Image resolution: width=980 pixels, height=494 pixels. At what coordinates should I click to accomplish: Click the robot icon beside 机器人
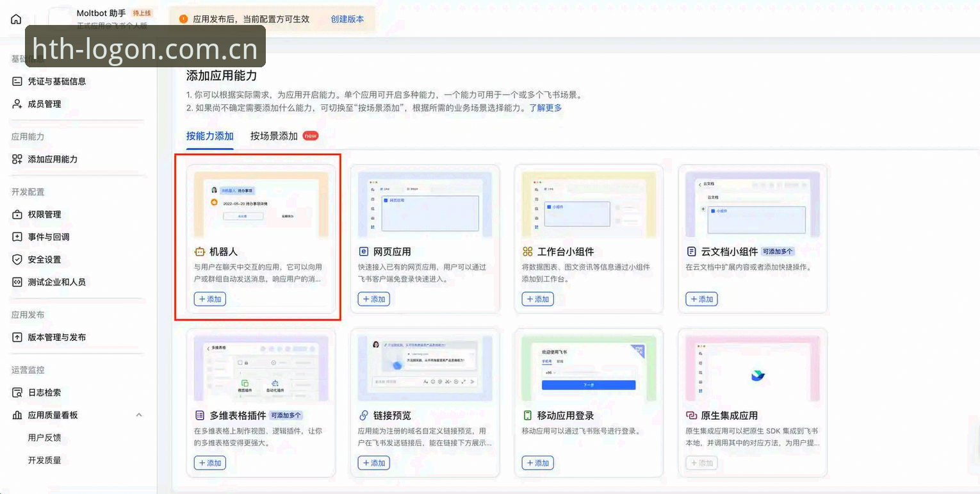tap(199, 252)
